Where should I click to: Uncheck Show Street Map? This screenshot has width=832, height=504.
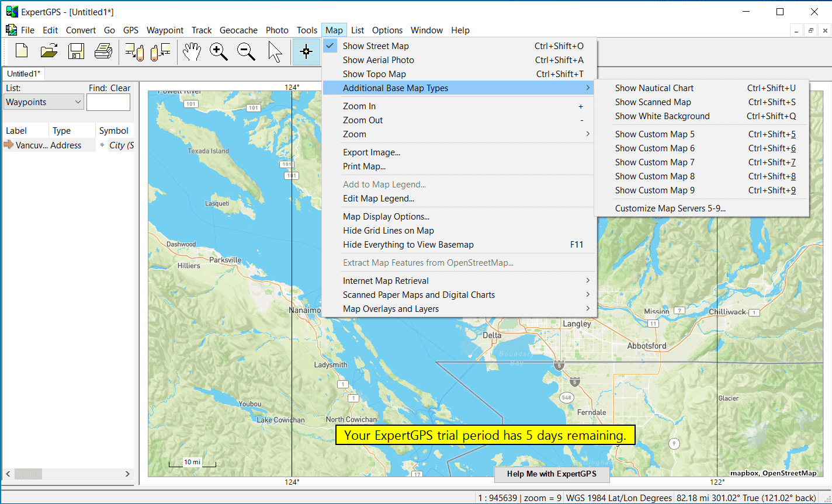tap(376, 46)
